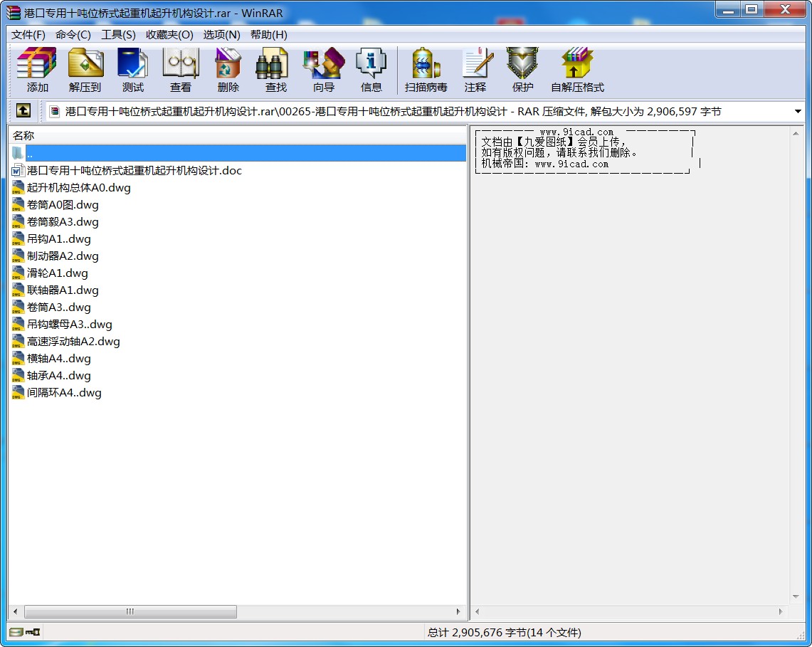The image size is (812, 647).
Task: Click the 保护 (Protect) shield icon
Action: [x=522, y=70]
